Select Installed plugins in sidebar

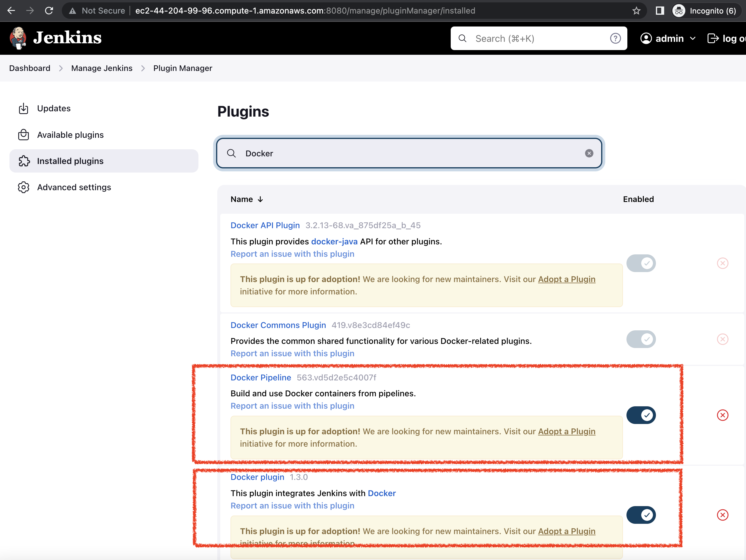[104, 161]
